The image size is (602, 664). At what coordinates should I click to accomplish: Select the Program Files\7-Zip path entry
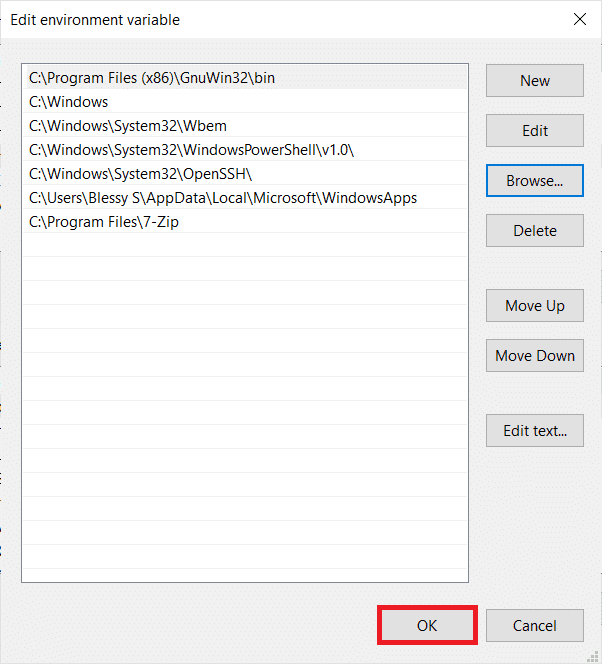click(245, 221)
